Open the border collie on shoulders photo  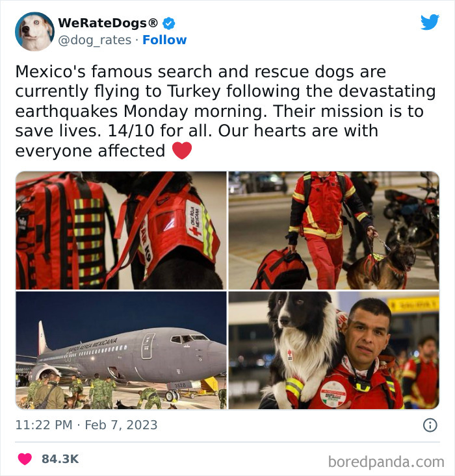coord(333,350)
